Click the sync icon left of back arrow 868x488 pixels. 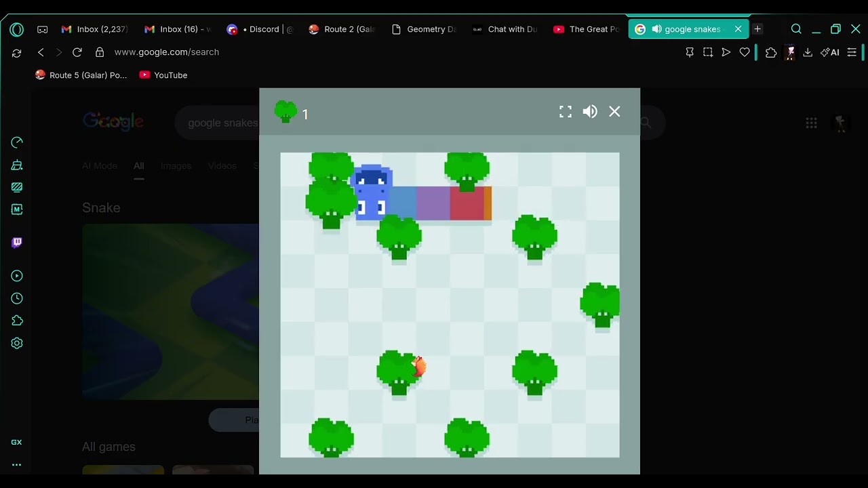pos(16,52)
